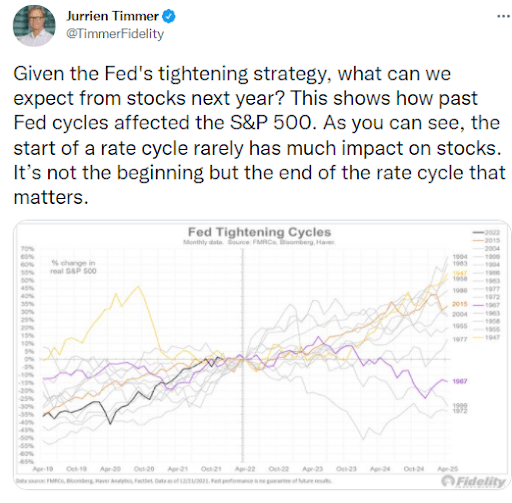This screenshot has height=503, width=512.
Task: Click the Apr-25 x-axis label
Action: click(x=447, y=469)
